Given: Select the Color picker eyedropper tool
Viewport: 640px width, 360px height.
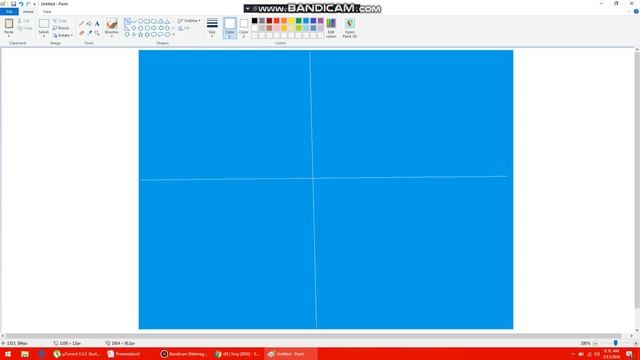Looking at the screenshot, I should pyautogui.click(x=89, y=33).
